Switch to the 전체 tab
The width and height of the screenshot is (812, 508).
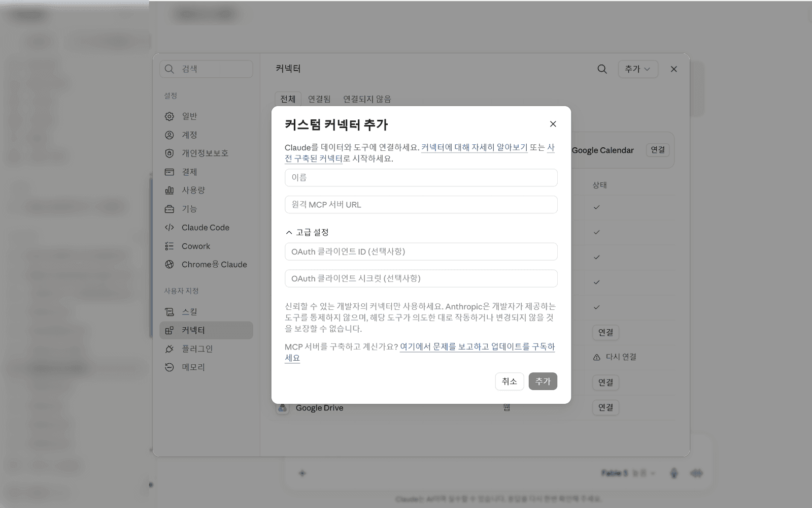point(288,99)
